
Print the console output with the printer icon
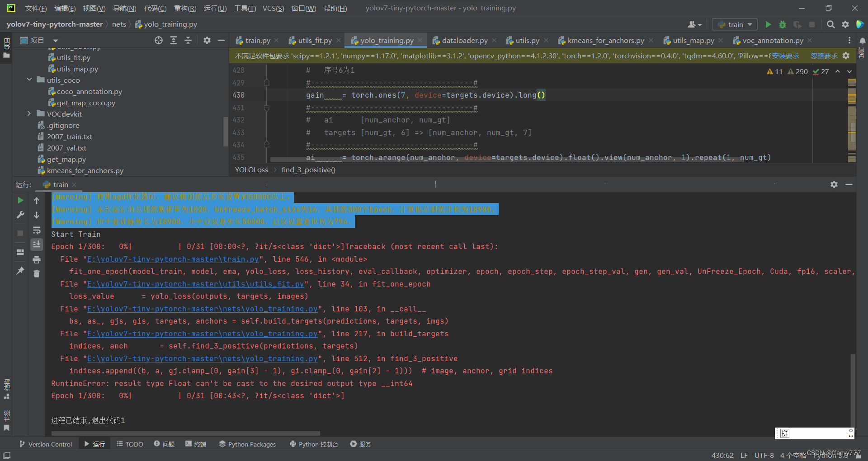pyautogui.click(x=37, y=259)
